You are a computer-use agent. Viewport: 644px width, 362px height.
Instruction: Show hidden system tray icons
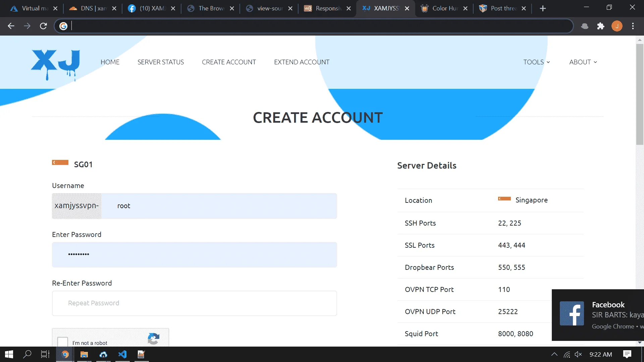[554, 354]
